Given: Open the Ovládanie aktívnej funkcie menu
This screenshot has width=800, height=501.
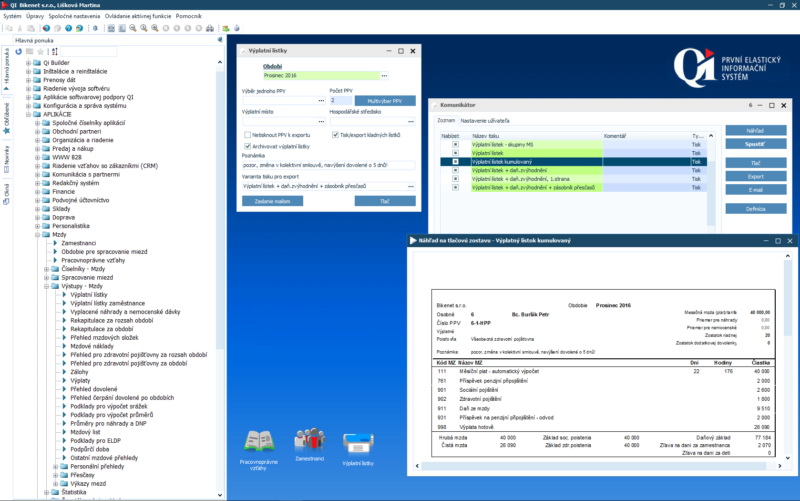Looking at the screenshot, I should tap(138, 16).
